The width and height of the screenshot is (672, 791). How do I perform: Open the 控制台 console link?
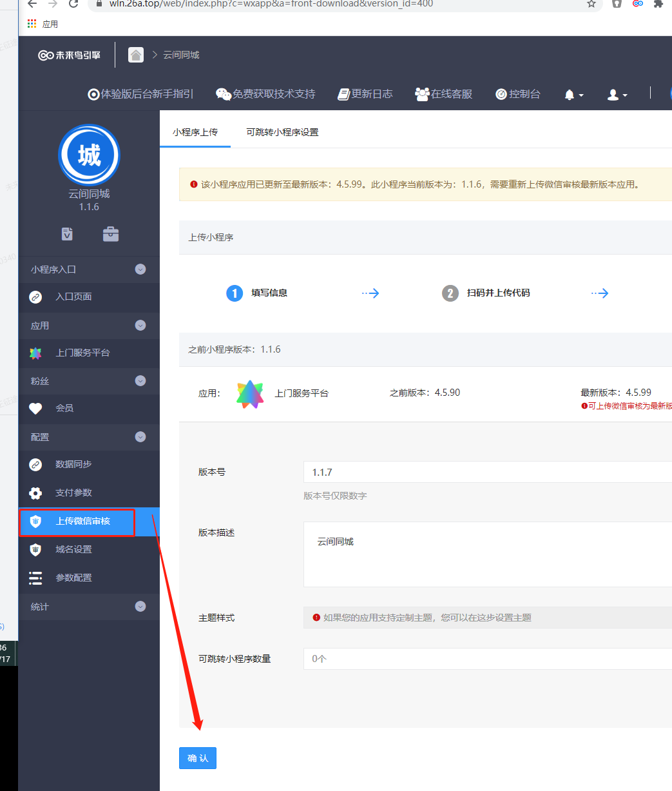[x=517, y=94]
